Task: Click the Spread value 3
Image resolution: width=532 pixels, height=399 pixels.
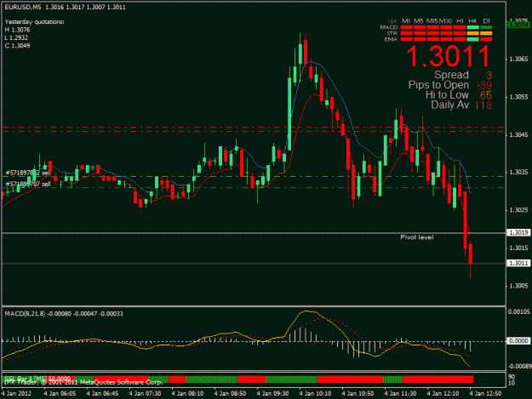Action: click(x=489, y=75)
